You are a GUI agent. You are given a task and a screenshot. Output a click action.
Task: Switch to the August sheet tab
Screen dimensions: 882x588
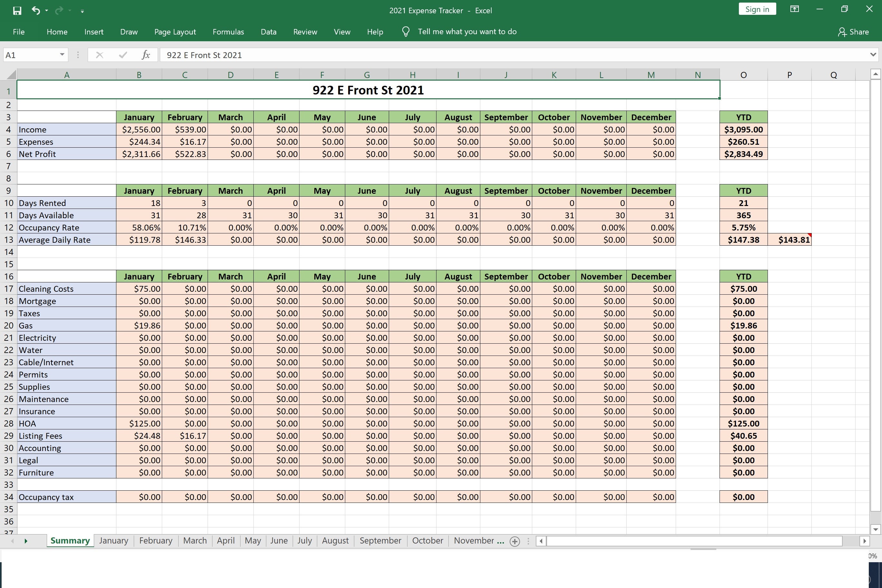pyautogui.click(x=335, y=540)
